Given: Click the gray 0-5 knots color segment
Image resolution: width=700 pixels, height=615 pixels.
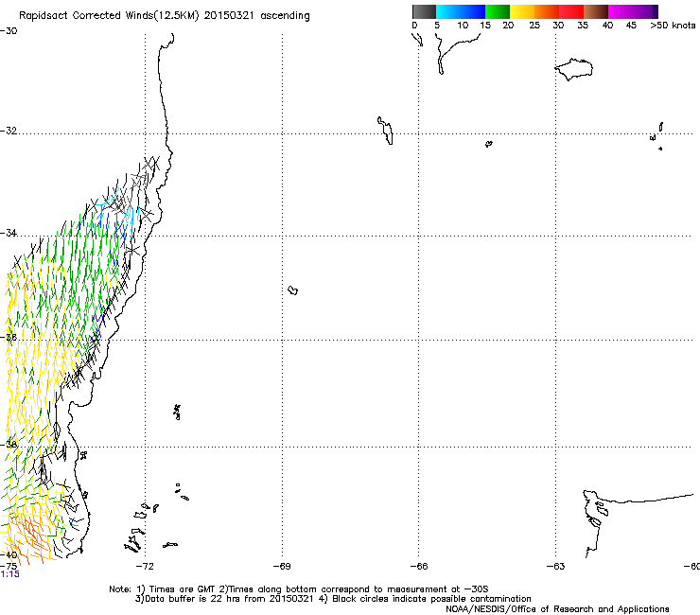Looking at the screenshot, I should tap(424, 11).
